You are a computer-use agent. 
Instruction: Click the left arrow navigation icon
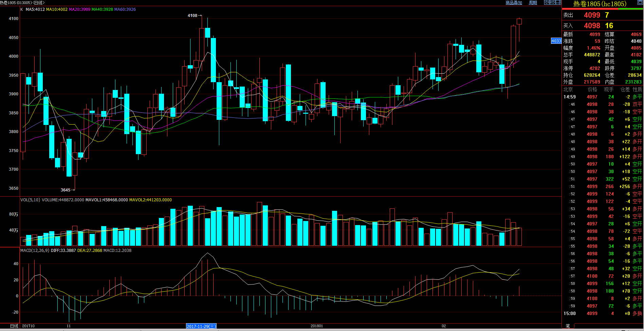click(547, 2)
